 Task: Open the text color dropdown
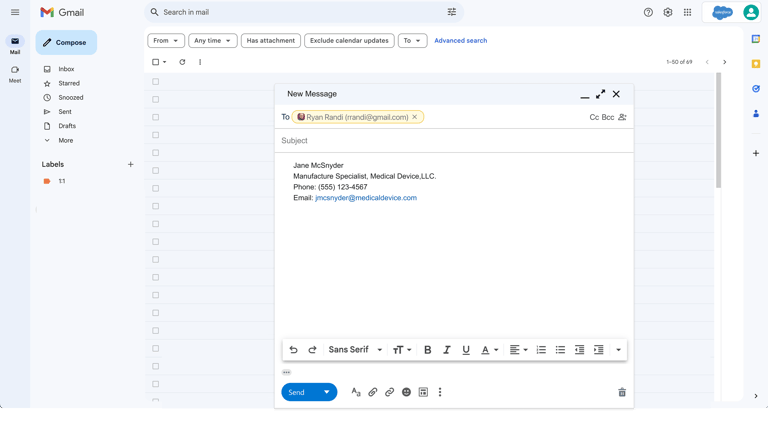(489, 350)
